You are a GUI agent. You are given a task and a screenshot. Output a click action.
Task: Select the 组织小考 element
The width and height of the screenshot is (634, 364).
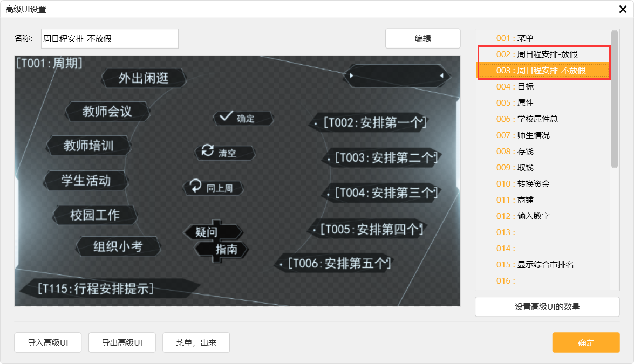(118, 246)
